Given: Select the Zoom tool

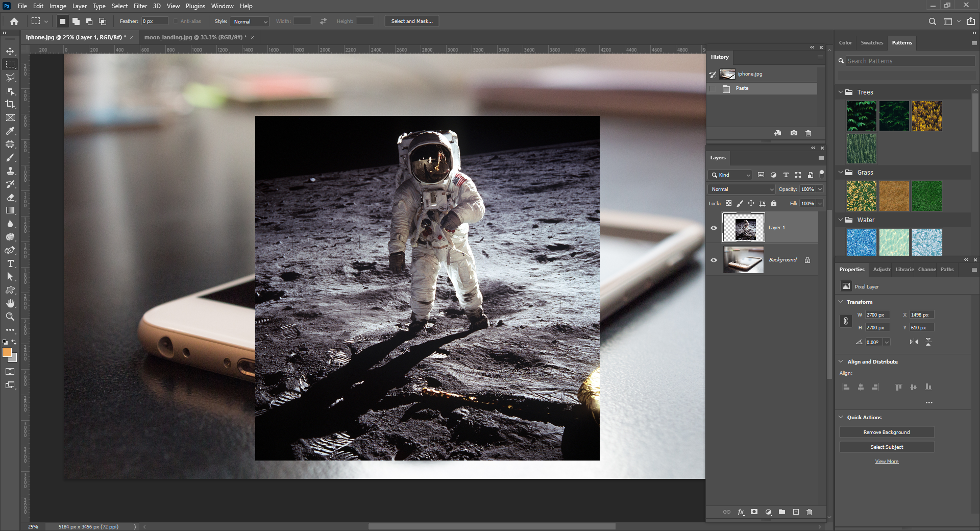Looking at the screenshot, I should (x=10, y=317).
